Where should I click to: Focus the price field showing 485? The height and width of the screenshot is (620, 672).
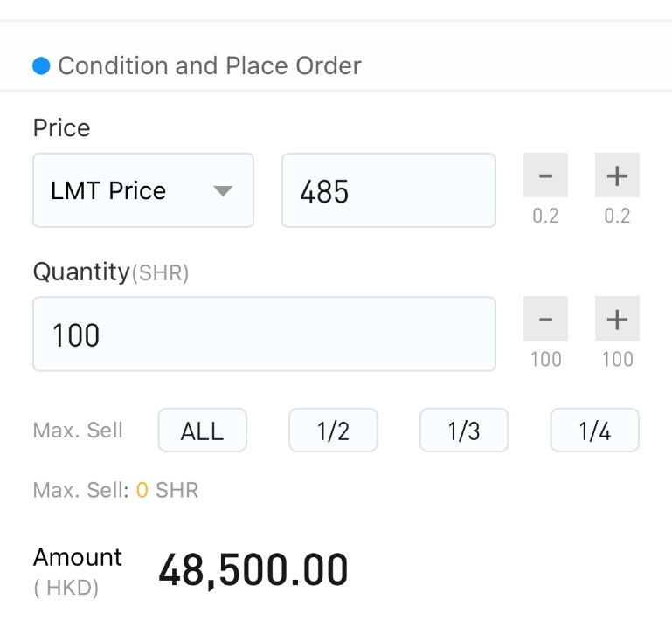pyautogui.click(x=389, y=190)
